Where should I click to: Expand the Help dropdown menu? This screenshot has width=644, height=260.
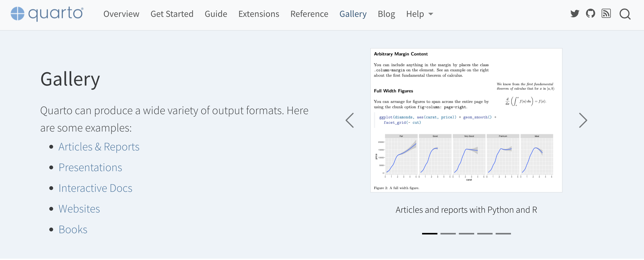tap(420, 14)
